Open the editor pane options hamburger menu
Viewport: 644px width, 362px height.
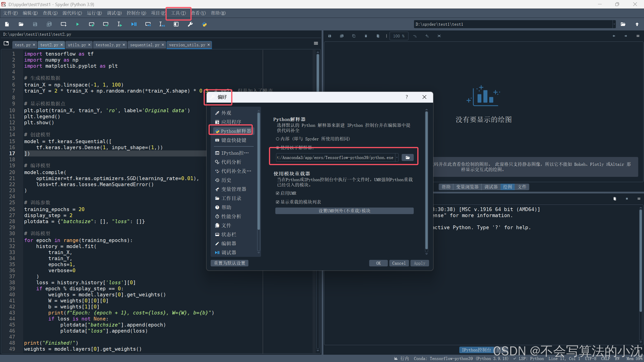[316, 43]
